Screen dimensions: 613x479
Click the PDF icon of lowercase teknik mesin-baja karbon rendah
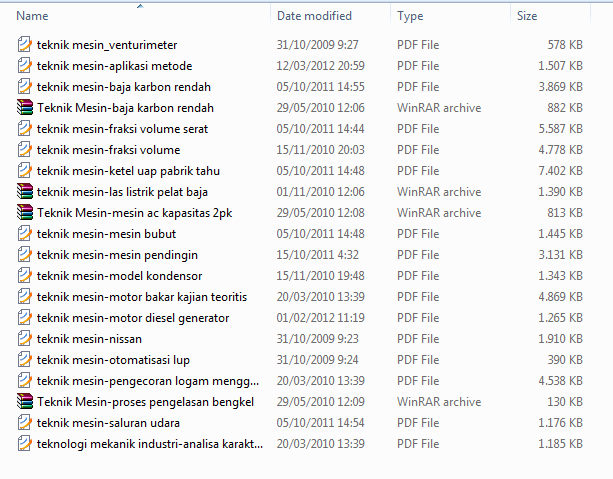[24, 86]
